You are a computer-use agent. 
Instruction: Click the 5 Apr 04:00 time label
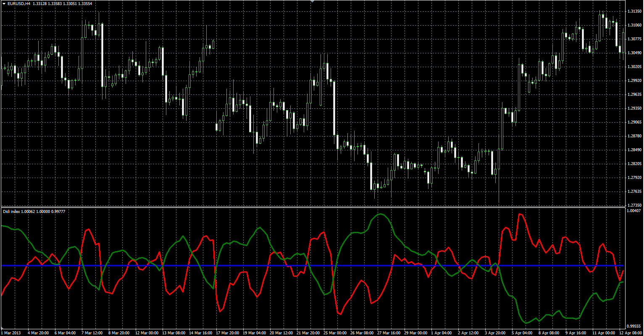(x=522, y=333)
